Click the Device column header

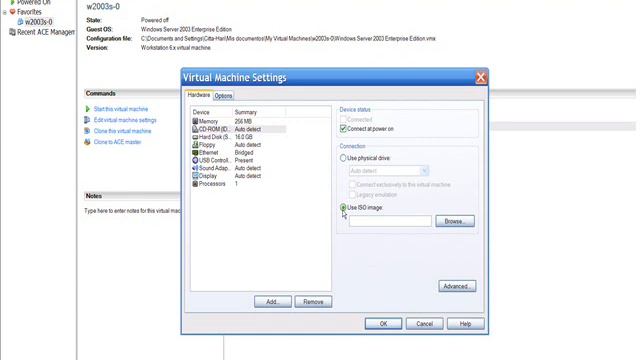pos(211,112)
